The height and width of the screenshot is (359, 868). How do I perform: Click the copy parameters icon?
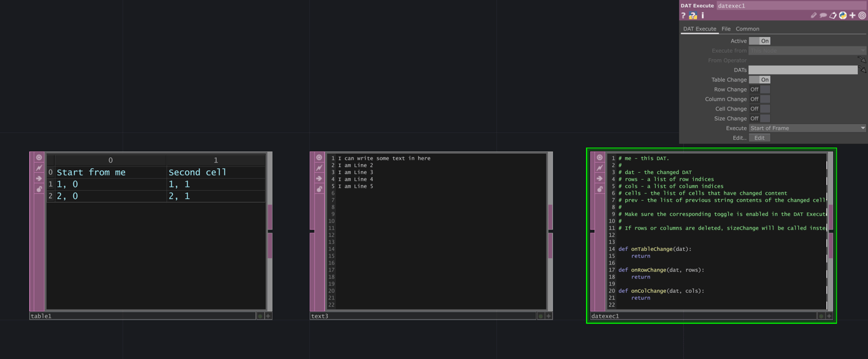(832, 15)
